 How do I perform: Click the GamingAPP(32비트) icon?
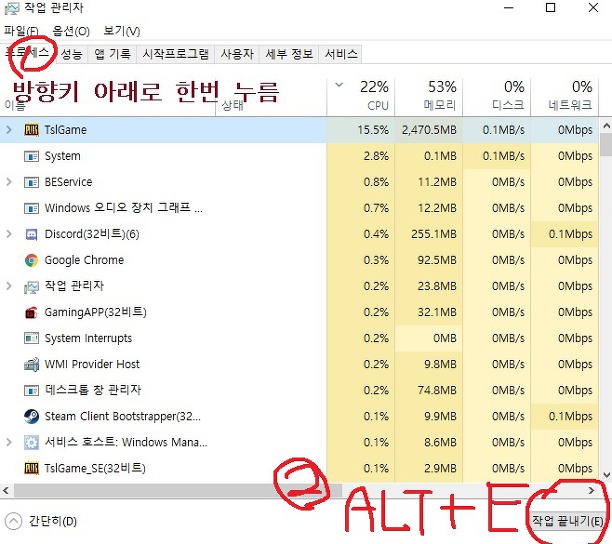tap(31, 312)
